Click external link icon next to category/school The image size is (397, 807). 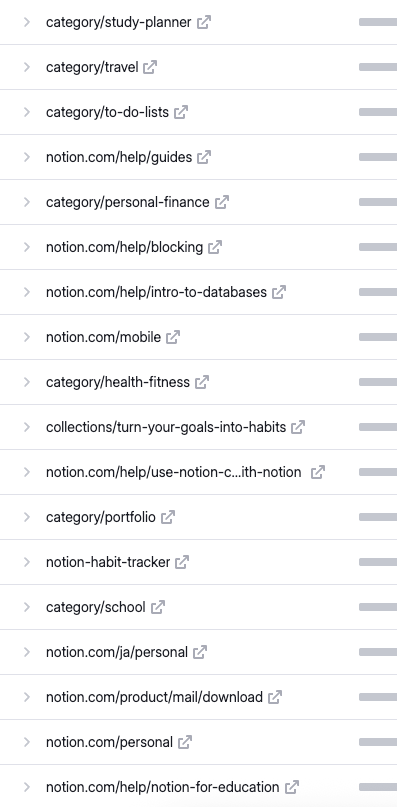tap(158, 607)
